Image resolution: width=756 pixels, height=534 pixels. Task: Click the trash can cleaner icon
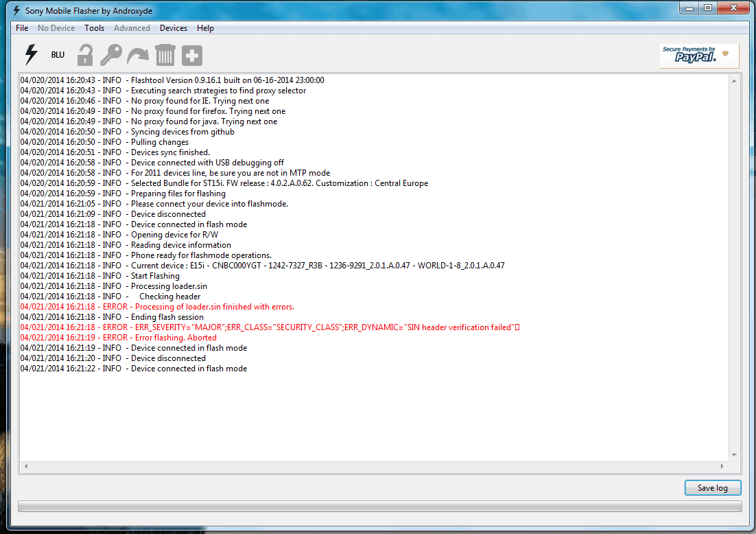click(x=165, y=55)
